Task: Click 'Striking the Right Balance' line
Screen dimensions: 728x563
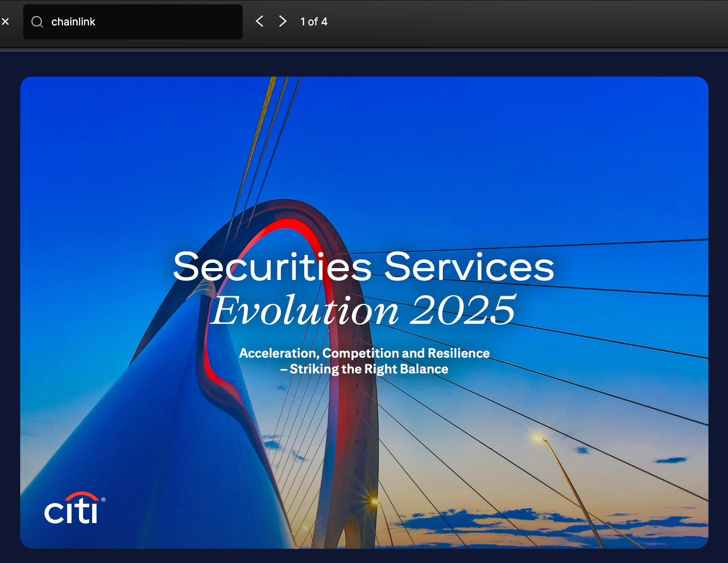Action: (369, 369)
